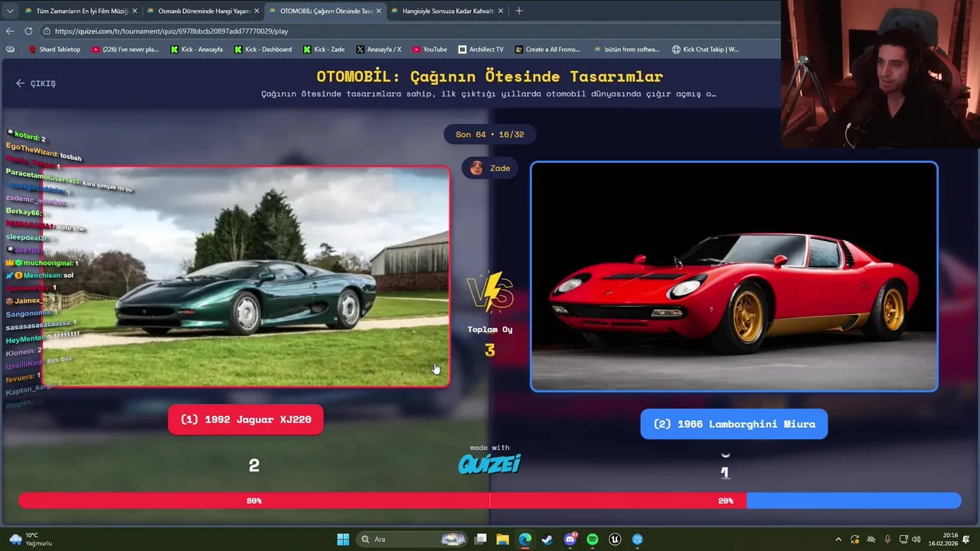
Task: Click the Zade user avatar badge
Action: click(x=490, y=168)
